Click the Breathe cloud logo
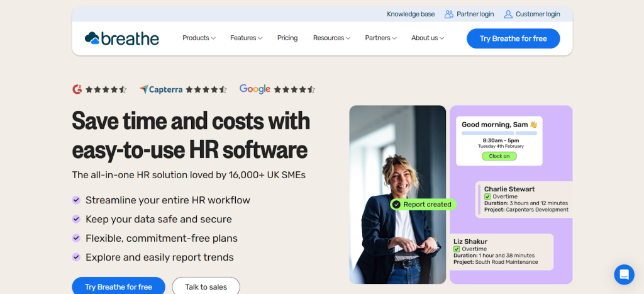This screenshot has height=294, width=644. [121, 38]
